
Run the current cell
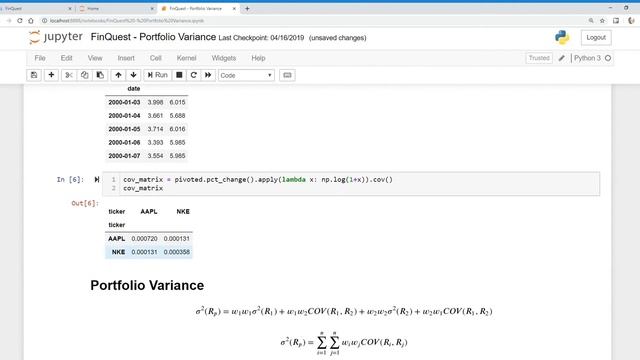(x=158, y=75)
